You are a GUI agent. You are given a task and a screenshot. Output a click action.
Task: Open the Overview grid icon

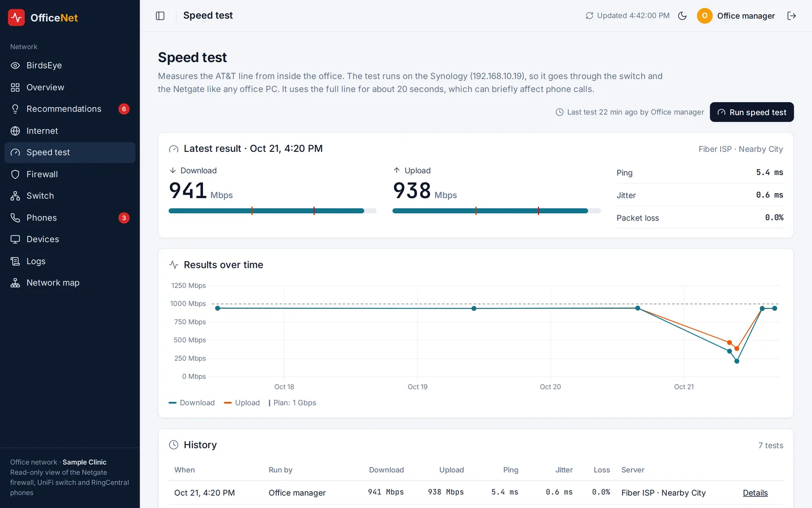[15, 87]
